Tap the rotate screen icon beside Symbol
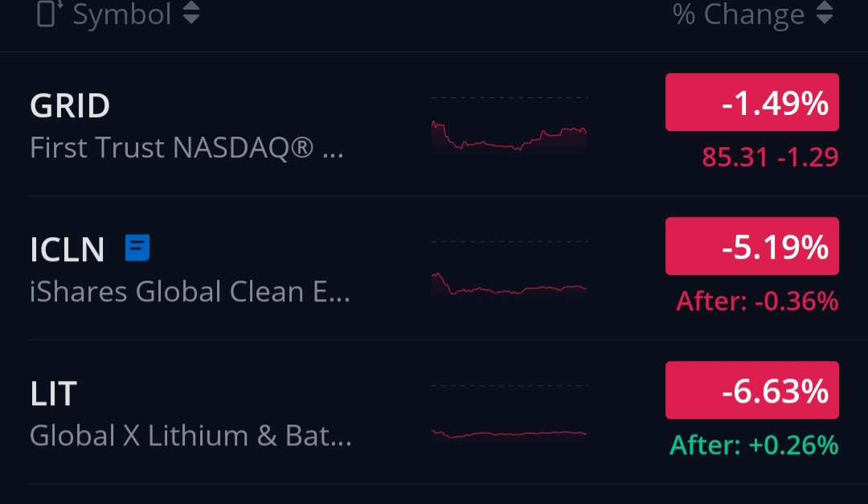The width and height of the screenshot is (868, 504). 48,14
